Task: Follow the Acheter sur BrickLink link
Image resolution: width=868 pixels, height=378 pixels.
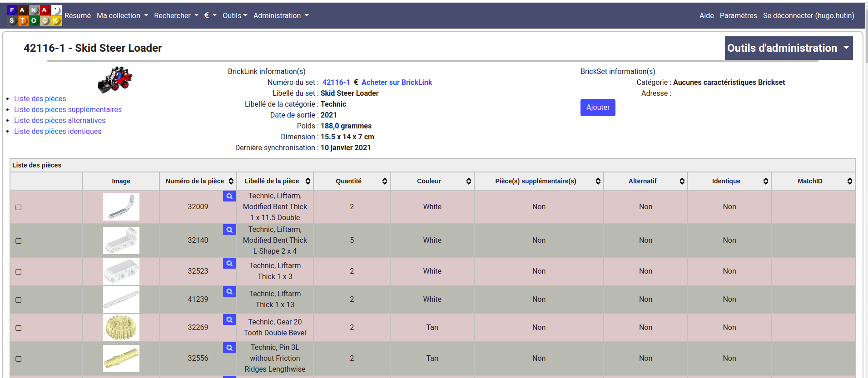Action: coord(397,82)
